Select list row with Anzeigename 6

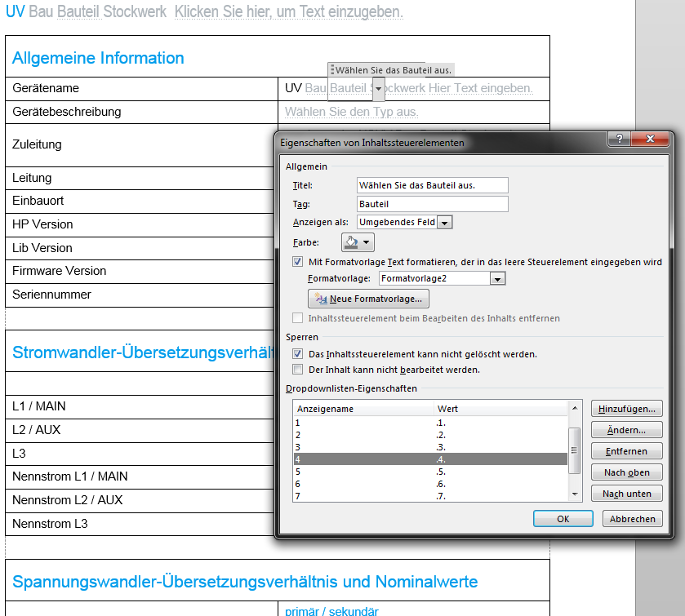430,484
